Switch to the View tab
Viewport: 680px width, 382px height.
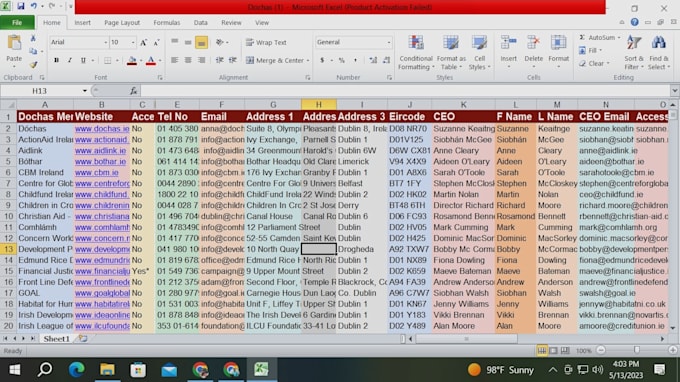tap(262, 23)
